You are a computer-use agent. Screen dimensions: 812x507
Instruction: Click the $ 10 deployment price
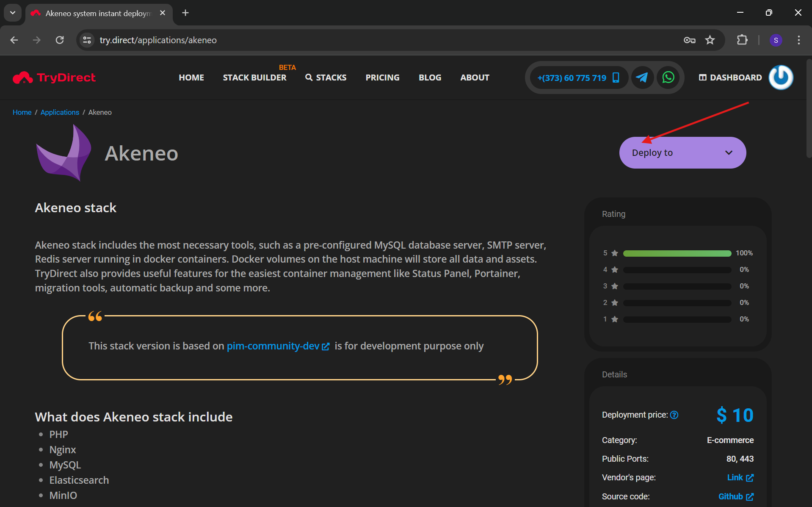pos(735,415)
